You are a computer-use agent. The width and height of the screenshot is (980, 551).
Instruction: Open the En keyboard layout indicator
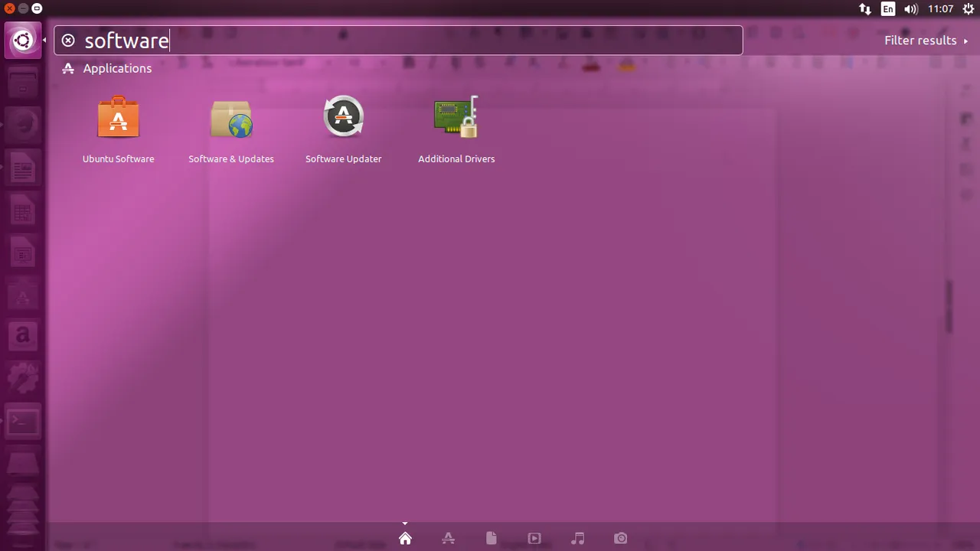pos(888,9)
